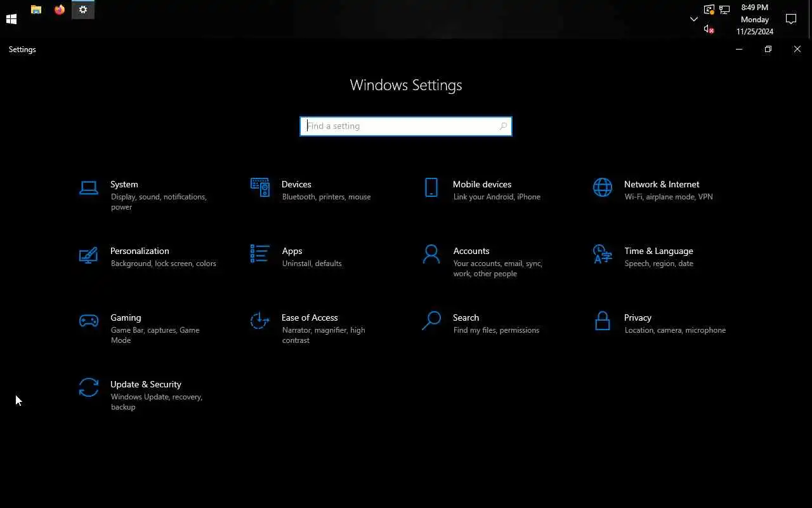Click 'Display, sound, notifications, power' description
This screenshot has height=508, width=812.
click(x=159, y=202)
